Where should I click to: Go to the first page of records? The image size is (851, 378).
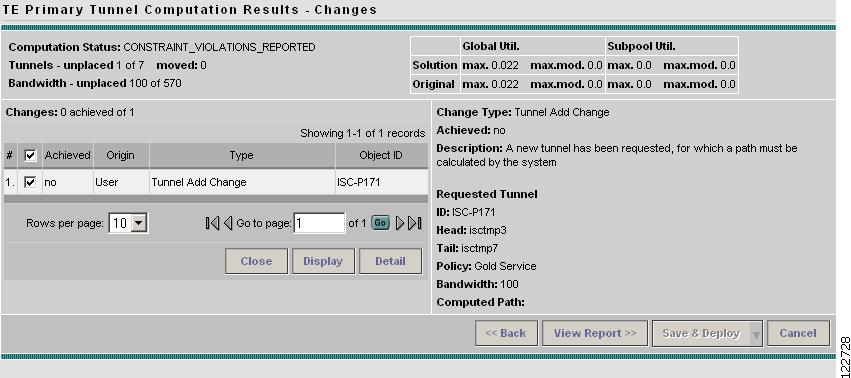pos(212,223)
